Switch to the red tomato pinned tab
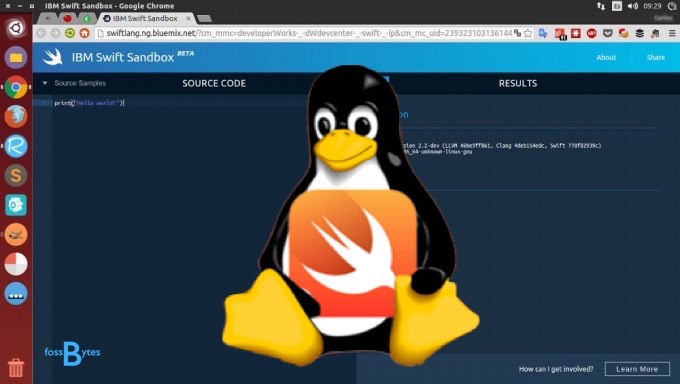 pos(67,18)
